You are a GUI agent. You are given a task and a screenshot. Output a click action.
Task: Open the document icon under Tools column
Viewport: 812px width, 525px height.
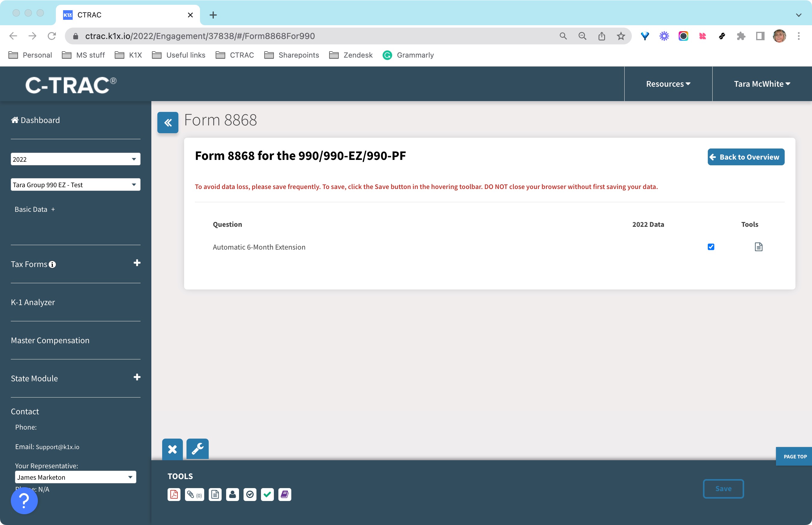[x=759, y=247]
